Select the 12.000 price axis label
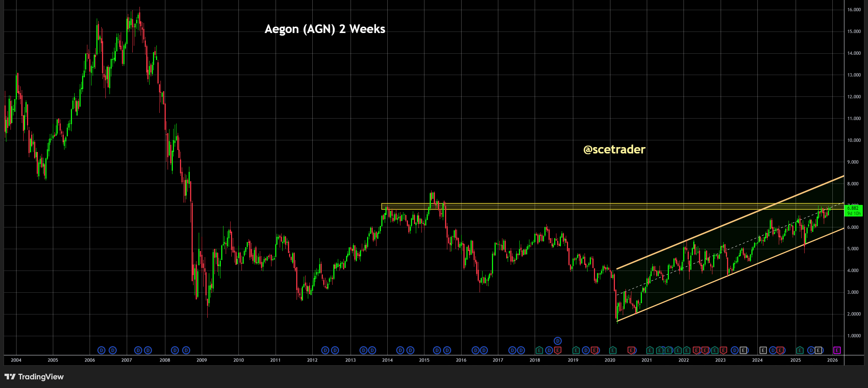This screenshot has height=388, width=868. click(854, 97)
